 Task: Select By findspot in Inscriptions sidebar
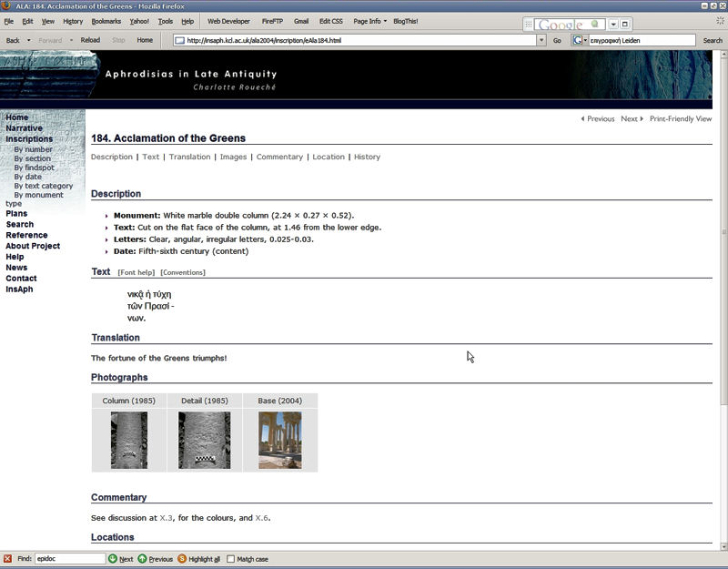click(34, 168)
